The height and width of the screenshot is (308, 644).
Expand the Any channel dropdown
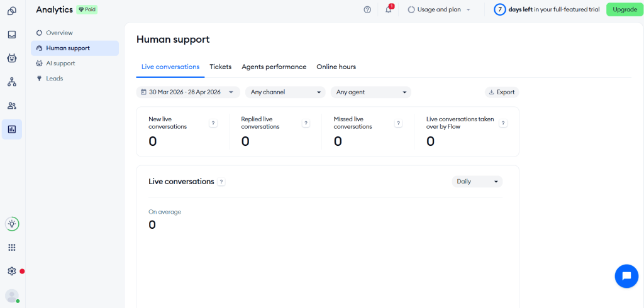[286, 92]
